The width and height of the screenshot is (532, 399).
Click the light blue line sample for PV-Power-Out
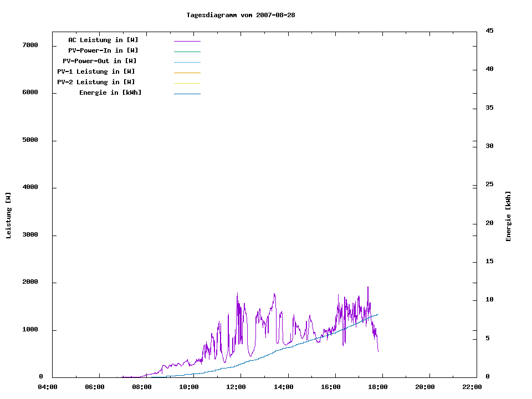[x=187, y=62]
